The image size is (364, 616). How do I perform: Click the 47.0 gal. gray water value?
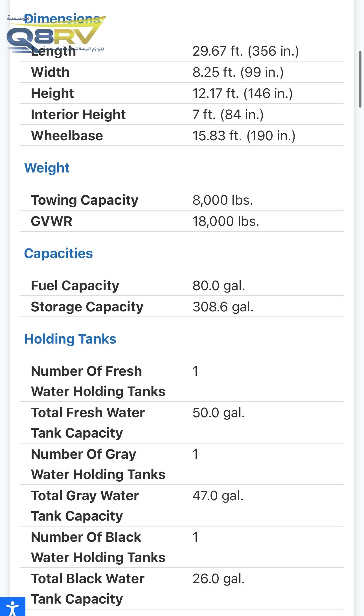click(x=218, y=496)
